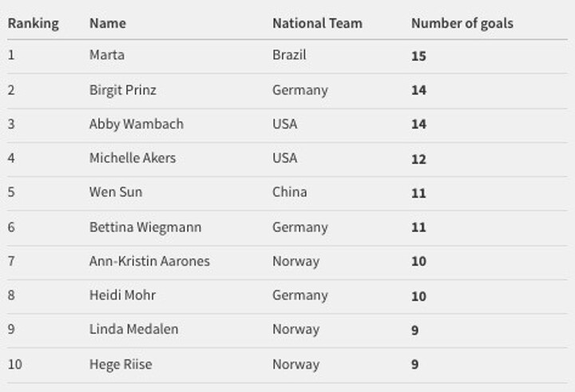
Task: Select the China national team cell
Action: click(x=289, y=192)
